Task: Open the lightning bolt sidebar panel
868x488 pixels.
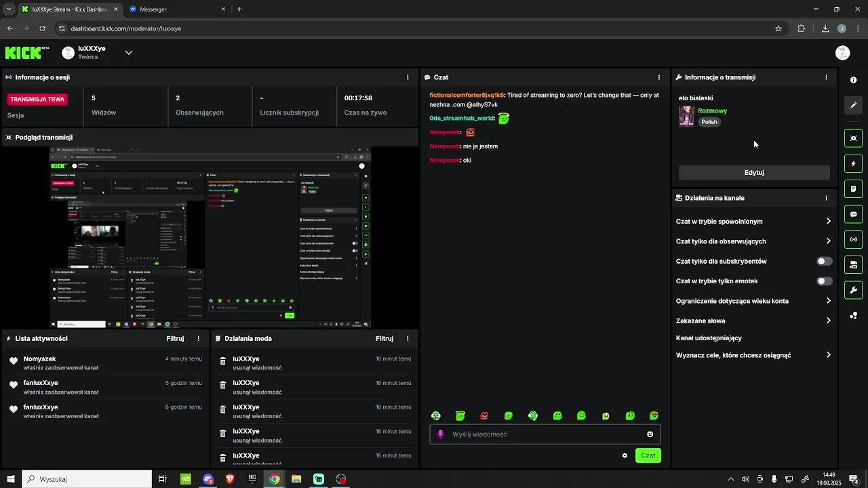Action: 853,163
